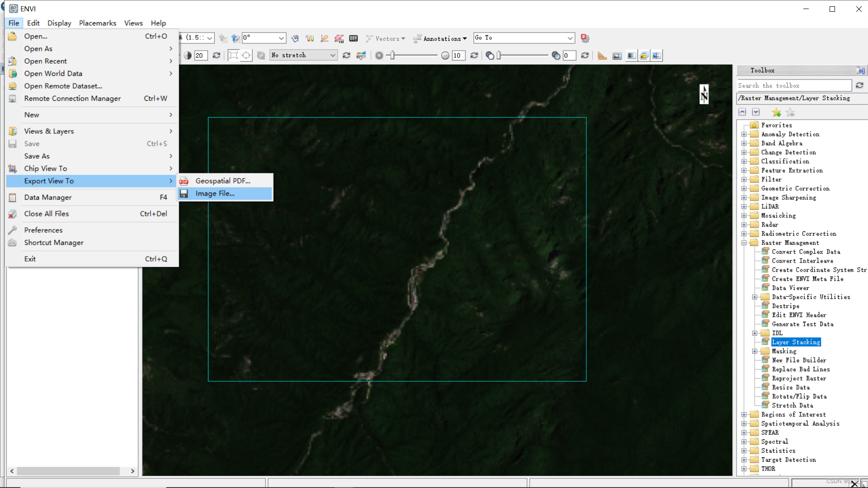Image resolution: width=868 pixels, height=488 pixels.
Task: Click the Search the toolbox field
Action: 793,85
